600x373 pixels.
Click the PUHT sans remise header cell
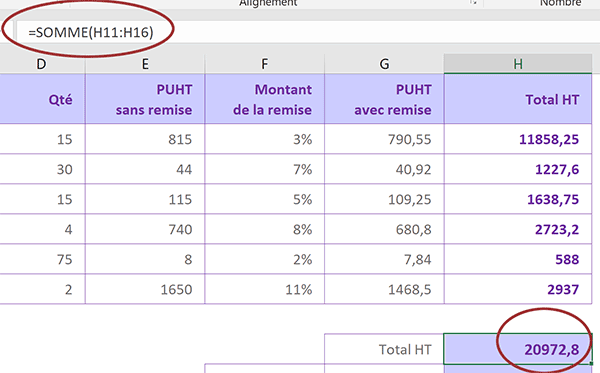coord(145,99)
